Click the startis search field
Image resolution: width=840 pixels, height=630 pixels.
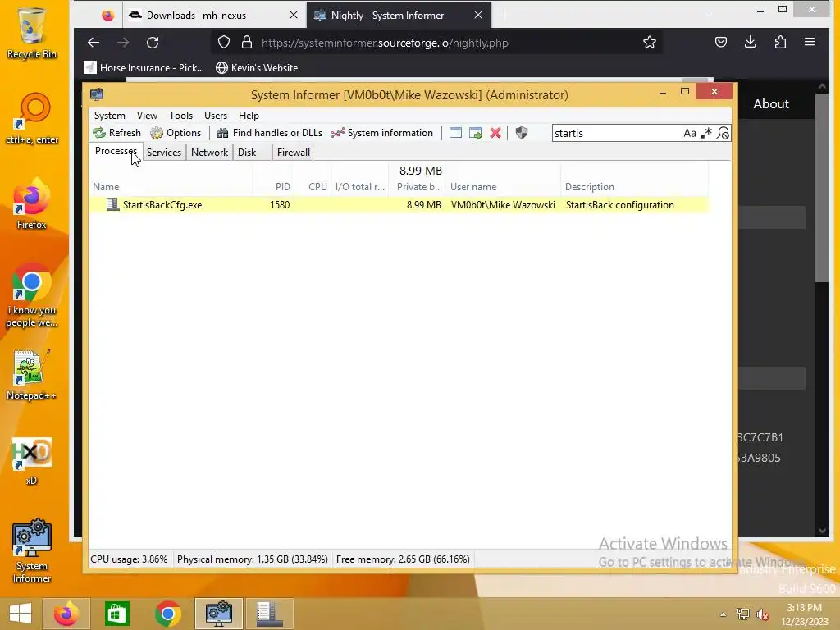616,133
